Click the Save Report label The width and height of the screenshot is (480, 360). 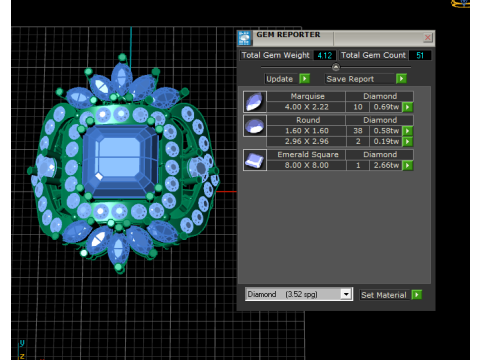click(x=350, y=79)
